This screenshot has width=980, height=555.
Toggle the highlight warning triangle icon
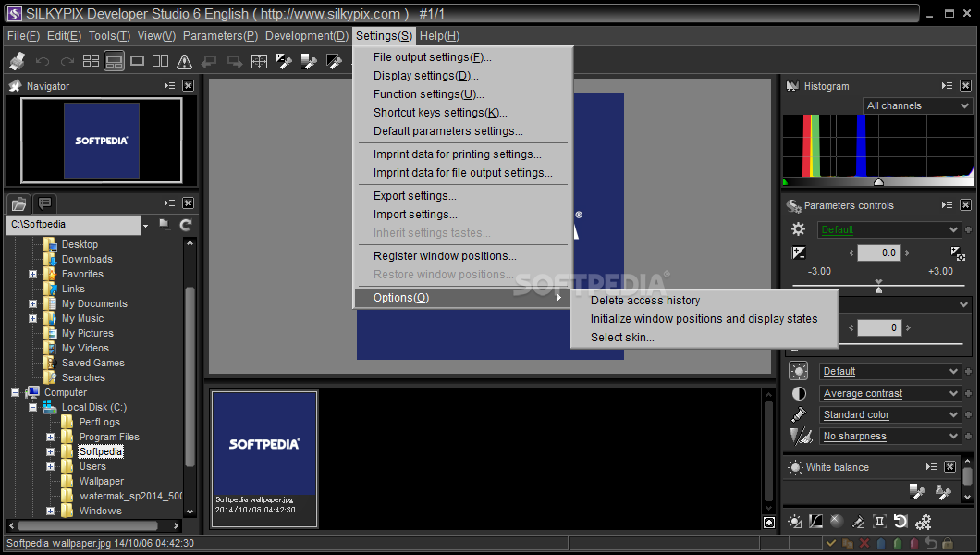tap(184, 61)
